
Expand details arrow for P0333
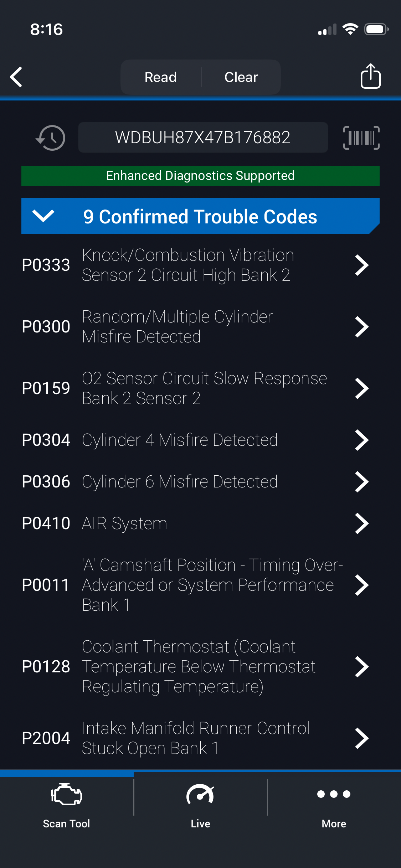(361, 265)
